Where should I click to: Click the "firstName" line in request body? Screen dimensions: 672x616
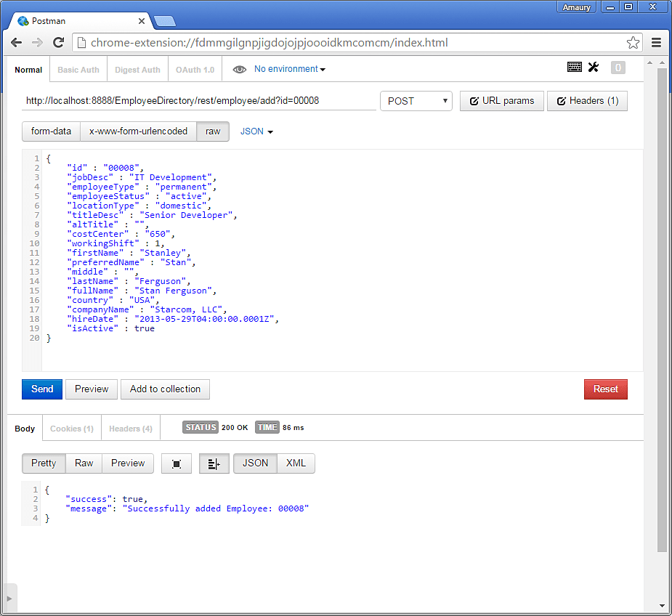(129, 253)
